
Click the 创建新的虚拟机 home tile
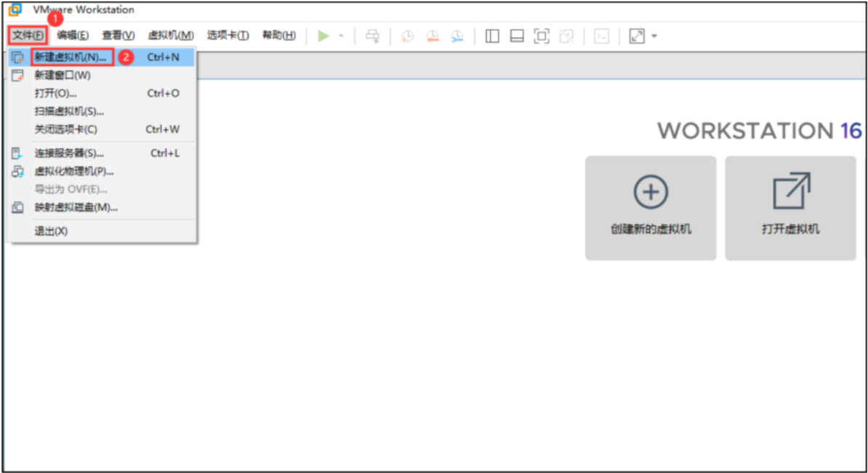pyautogui.click(x=651, y=208)
